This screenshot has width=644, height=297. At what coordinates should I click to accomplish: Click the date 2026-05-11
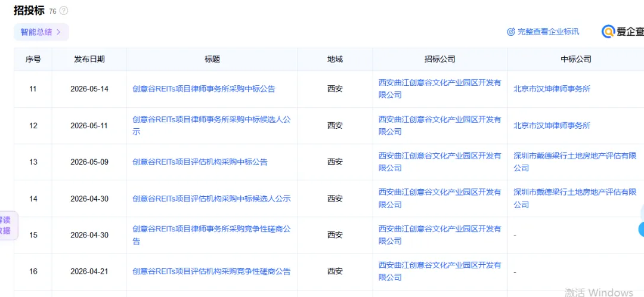(x=89, y=125)
